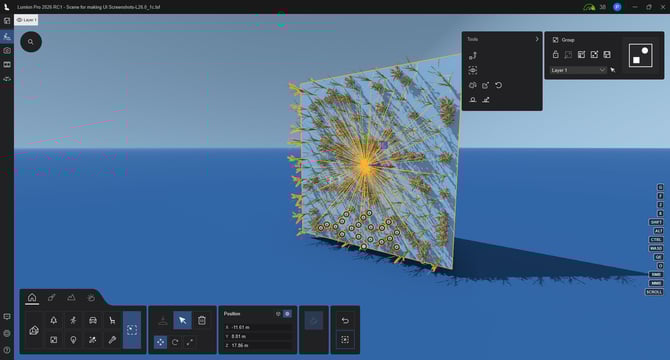Edit the Y position value field
Screen dimensions: 670x360
(x=258, y=336)
